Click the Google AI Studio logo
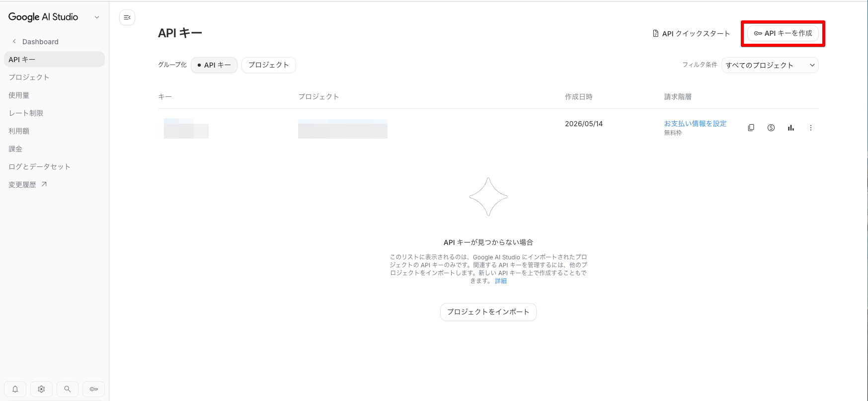Viewport: 868px width, 401px height. point(43,17)
